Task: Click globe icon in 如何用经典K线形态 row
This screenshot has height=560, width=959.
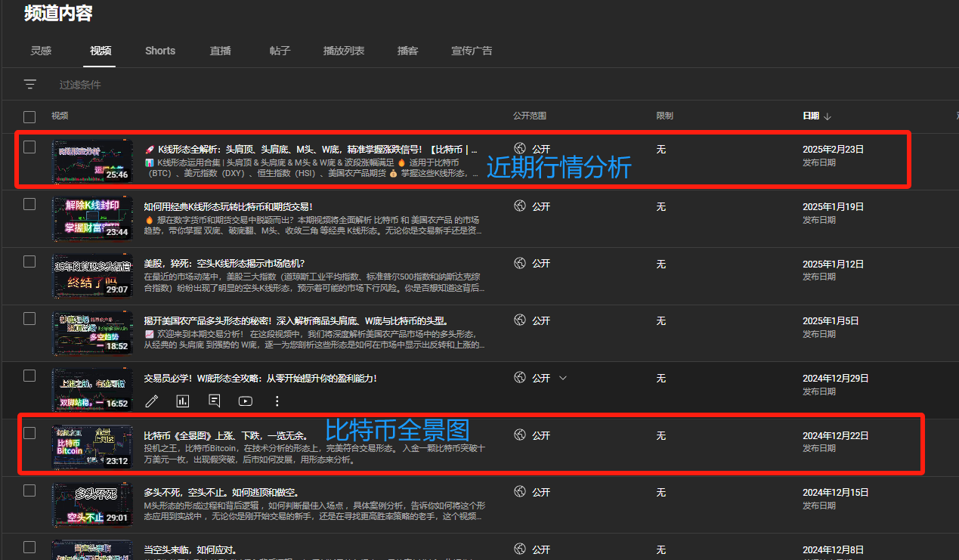Action: coord(519,206)
